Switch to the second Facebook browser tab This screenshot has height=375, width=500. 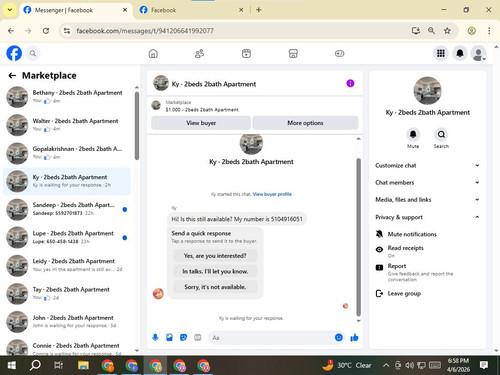pos(192,10)
